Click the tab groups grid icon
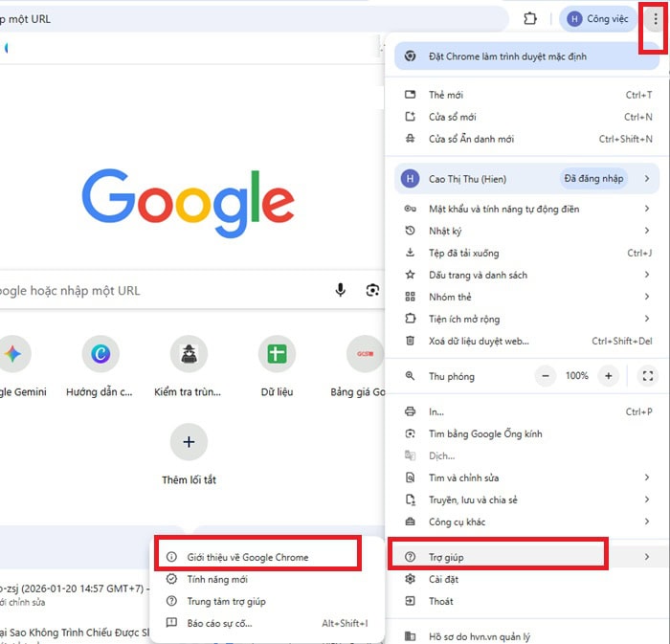The image size is (670, 644). (410, 297)
